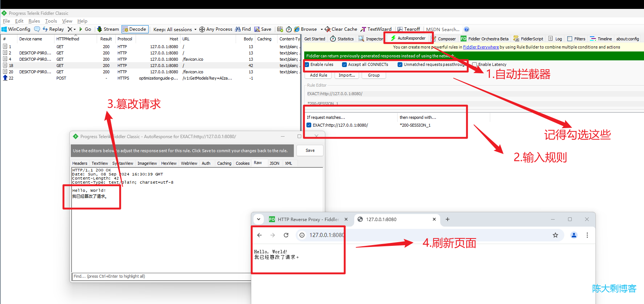The image size is (644, 304).
Task: Open the Tools menu
Action: coord(51,21)
